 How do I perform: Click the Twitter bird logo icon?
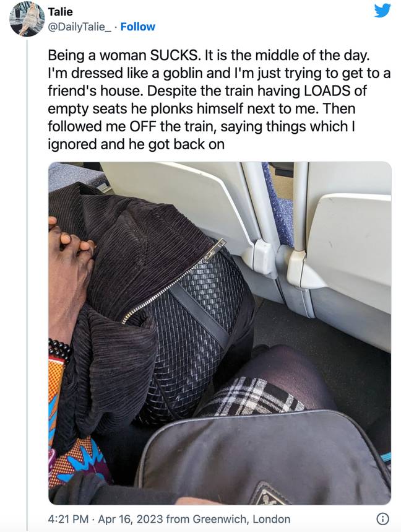tap(382, 11)
